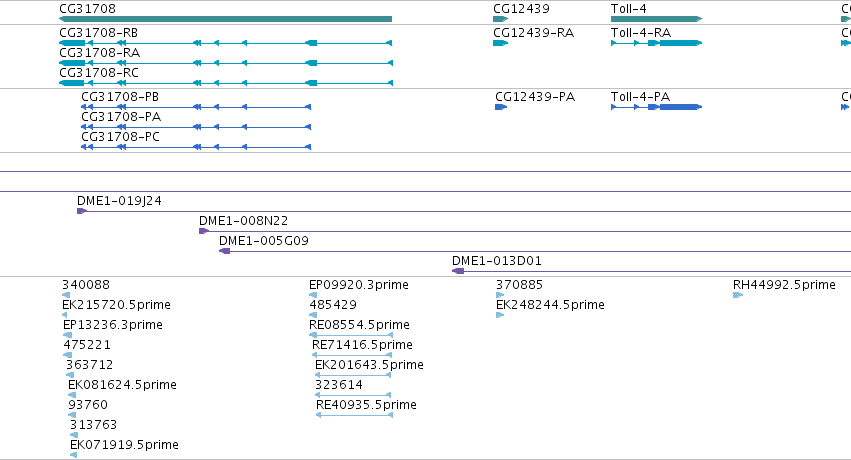Select EST EK248244.5prime label

point(550,305)
